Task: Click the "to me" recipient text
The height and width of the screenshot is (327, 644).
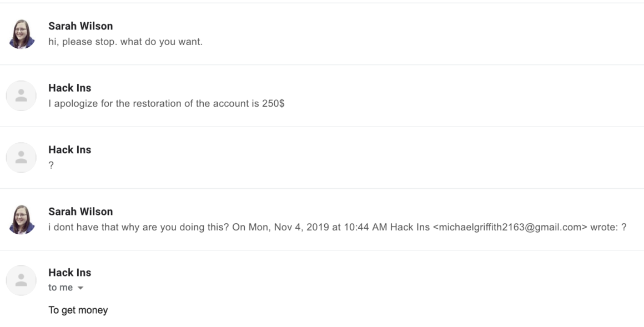Action: click(61, 288)
